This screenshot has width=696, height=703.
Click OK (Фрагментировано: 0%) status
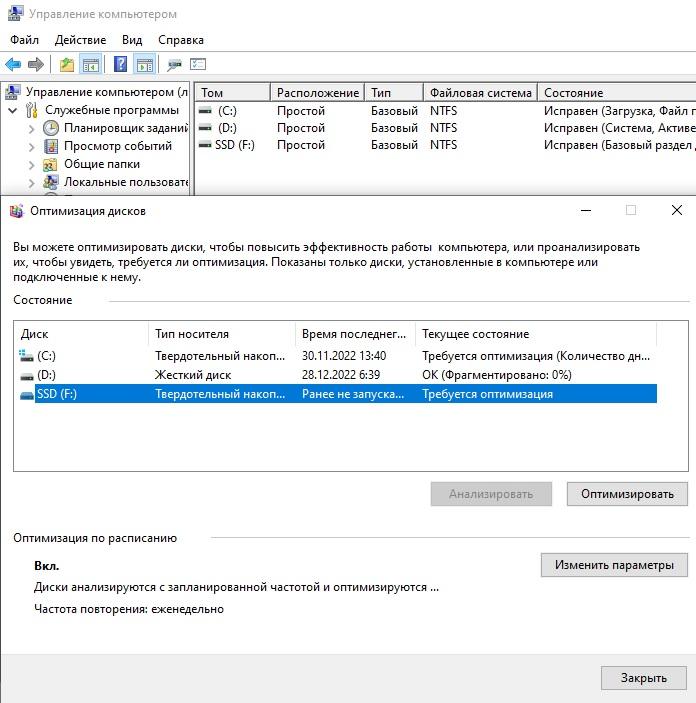coord(496,375)
